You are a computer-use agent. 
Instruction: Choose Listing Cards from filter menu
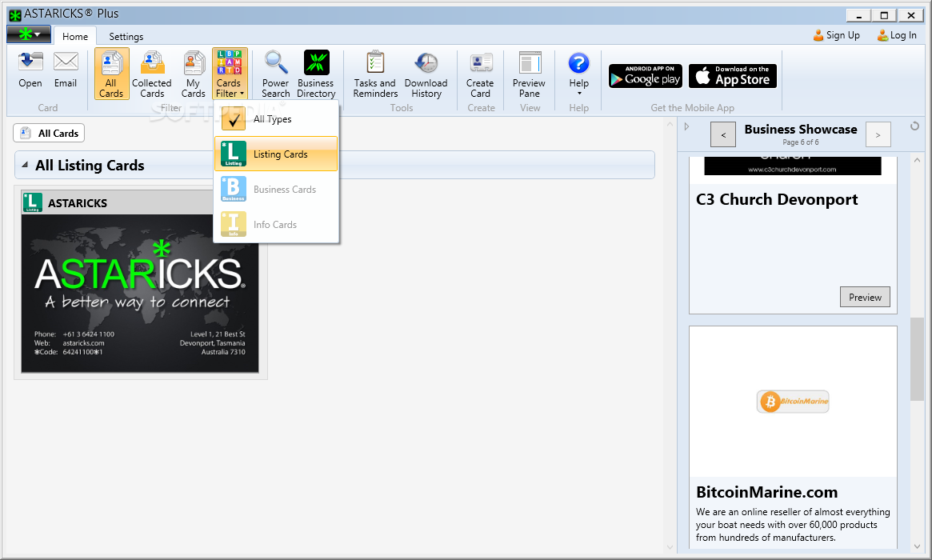(276, 154)
